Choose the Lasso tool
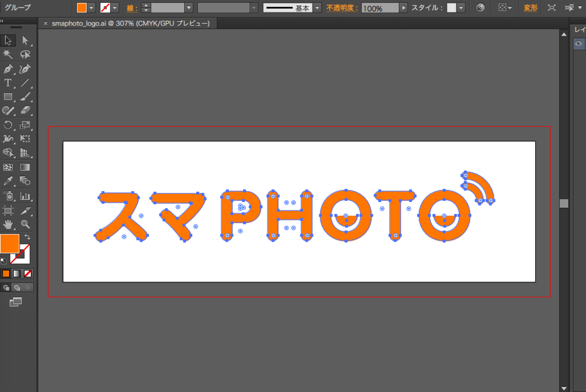The height and width of the screenshot is (392, 586). pos(25,54)
